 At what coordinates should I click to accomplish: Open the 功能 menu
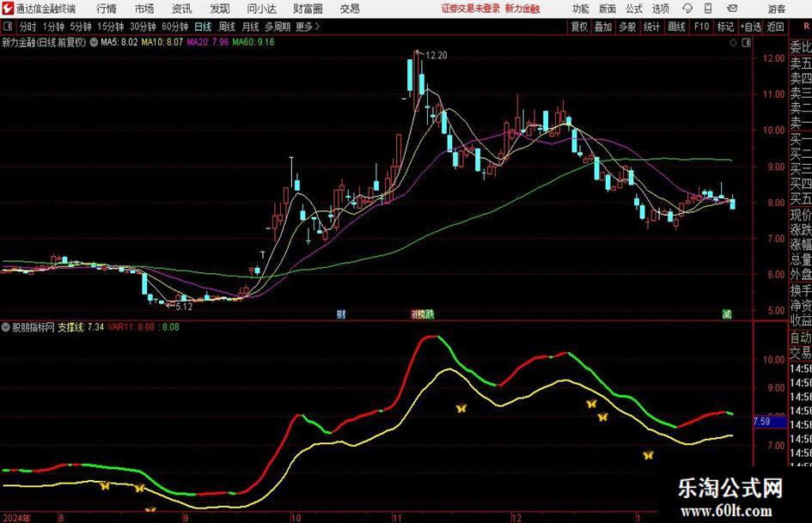coord(581,9)
